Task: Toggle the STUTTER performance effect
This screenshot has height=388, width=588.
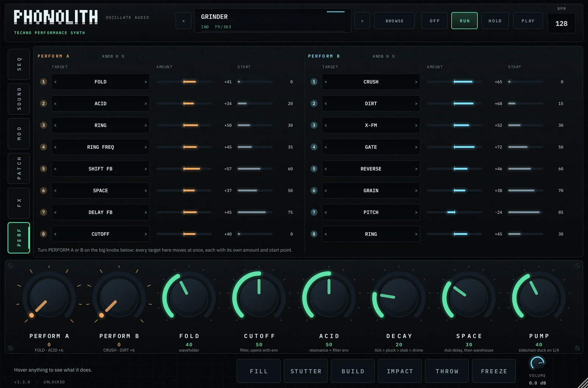Action: (306, 371)
